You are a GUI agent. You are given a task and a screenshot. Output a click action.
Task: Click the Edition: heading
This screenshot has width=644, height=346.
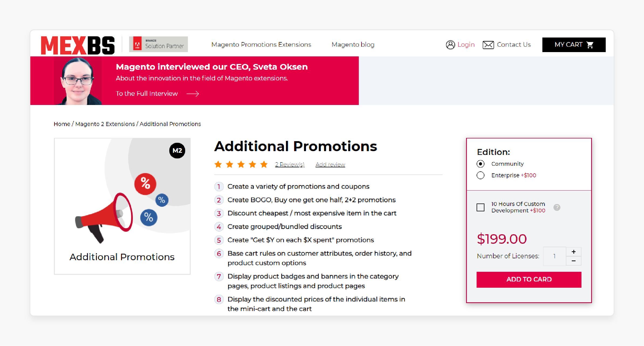(x=493, y=152)
